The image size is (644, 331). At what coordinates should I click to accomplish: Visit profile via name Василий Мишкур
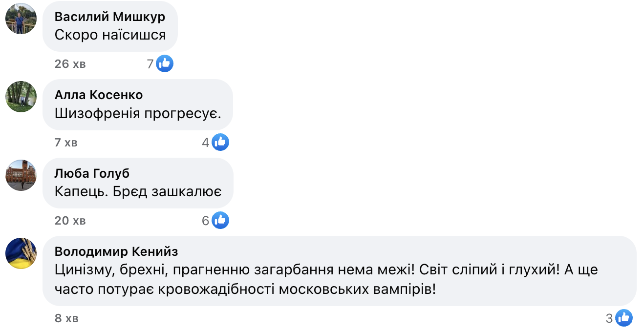pyautogui.click(x=109, y=17)
